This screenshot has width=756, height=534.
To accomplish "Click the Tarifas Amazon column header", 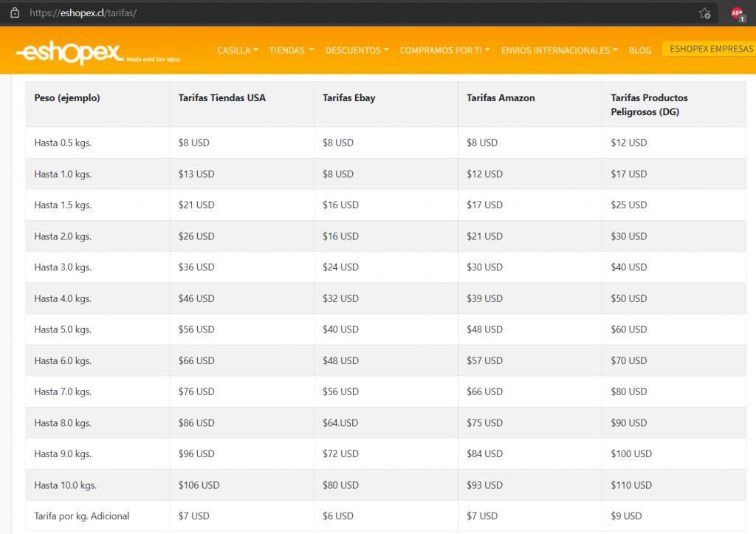I will [x=501, y=97].
